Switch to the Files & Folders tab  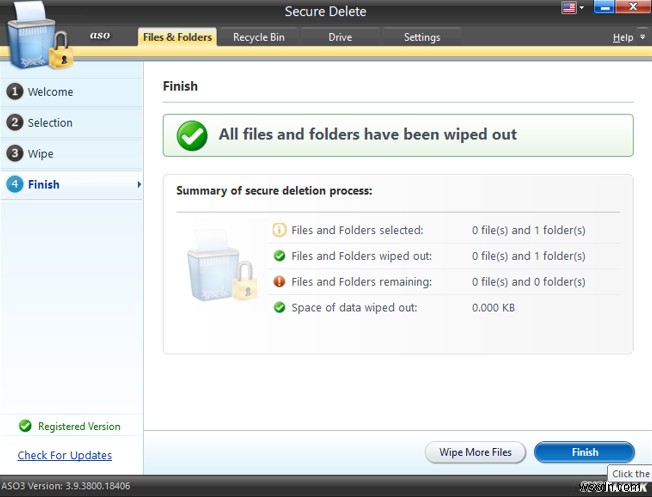(x=177, y=37)
